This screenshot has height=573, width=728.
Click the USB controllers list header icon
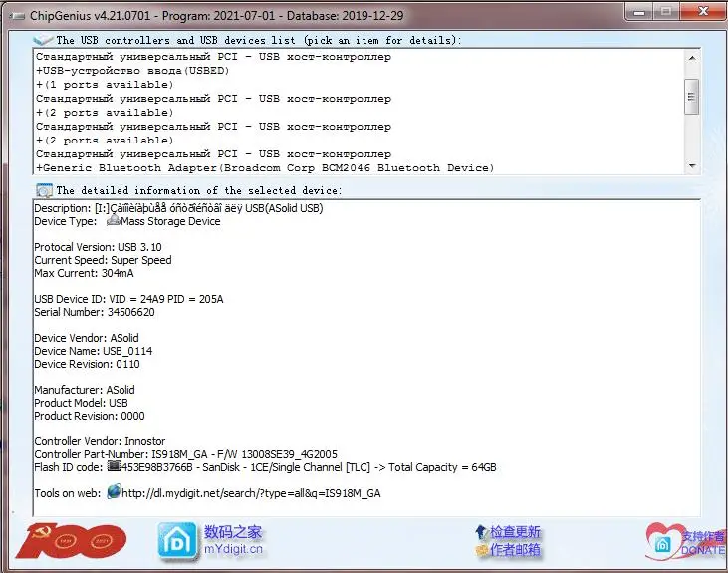[43, 40]
